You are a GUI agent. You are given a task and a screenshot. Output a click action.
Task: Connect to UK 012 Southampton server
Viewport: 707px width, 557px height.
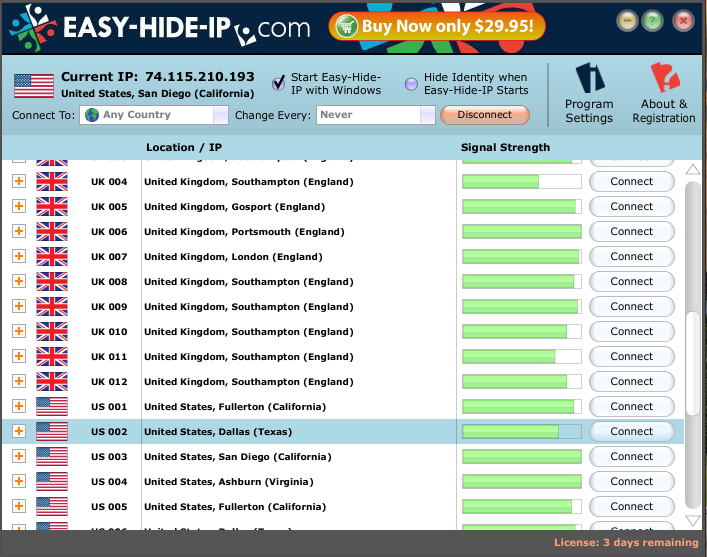pyautogui.click(x=632, y=382)
